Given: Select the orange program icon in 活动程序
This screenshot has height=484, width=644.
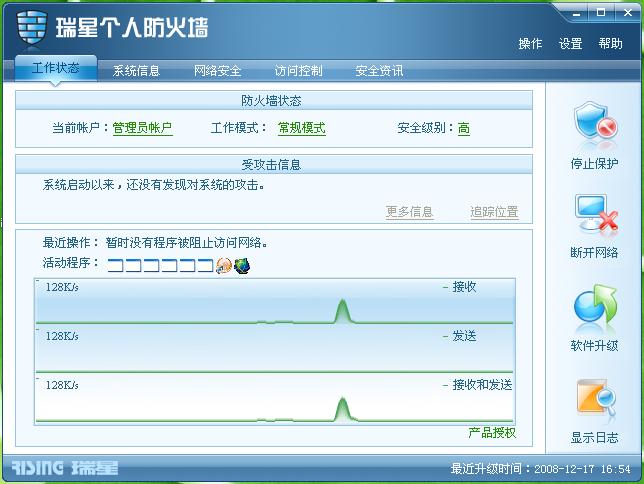Looking at the screenshot, I should [x=224, y=265].
